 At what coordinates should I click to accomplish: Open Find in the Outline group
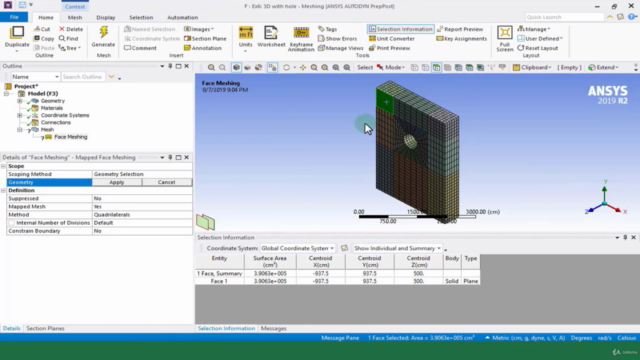point(68,38)
